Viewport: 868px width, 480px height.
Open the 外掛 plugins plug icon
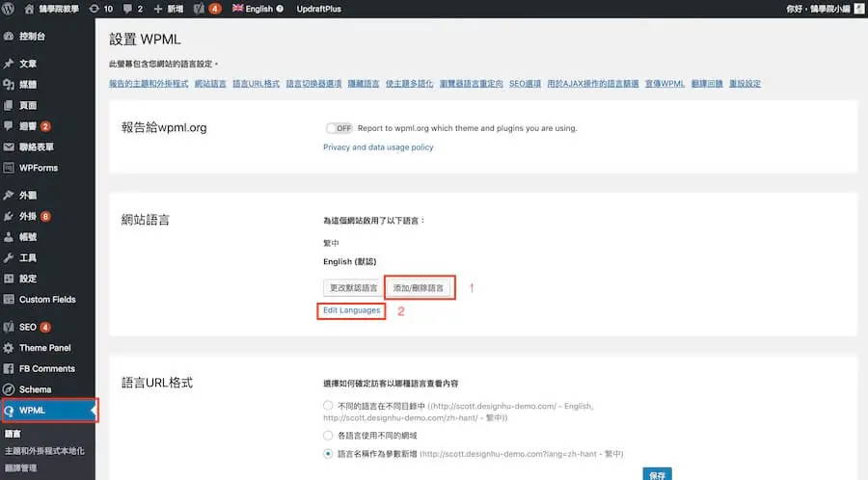(9, 216)
